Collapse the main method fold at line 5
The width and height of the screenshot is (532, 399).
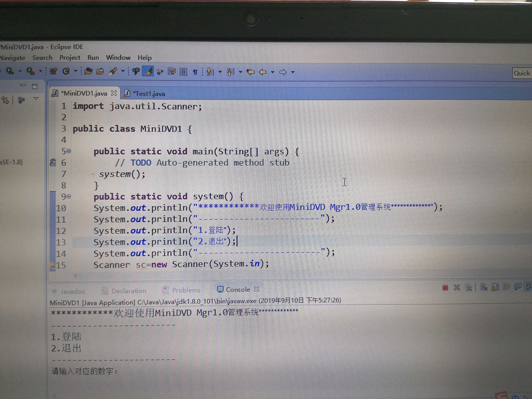tap(69, 151)
